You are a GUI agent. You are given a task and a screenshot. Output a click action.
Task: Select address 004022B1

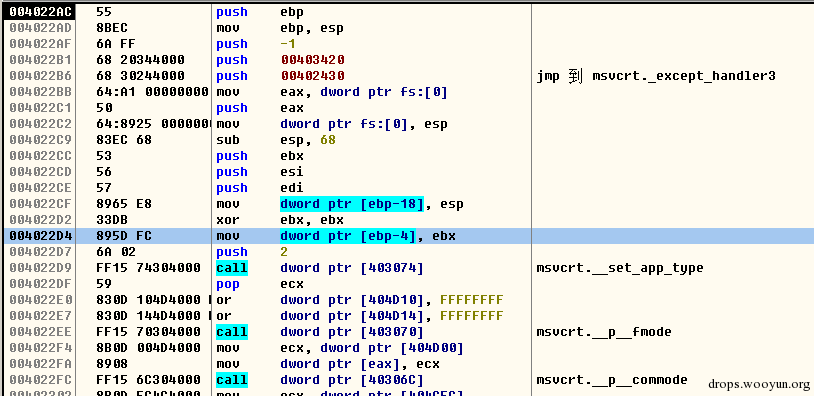coord(40,60)
